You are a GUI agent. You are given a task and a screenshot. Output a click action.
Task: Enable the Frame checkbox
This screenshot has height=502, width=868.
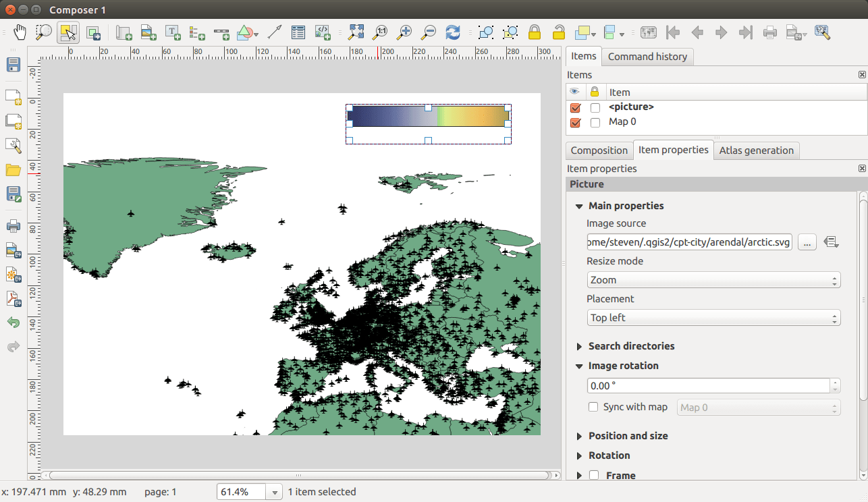pos(593,475)
